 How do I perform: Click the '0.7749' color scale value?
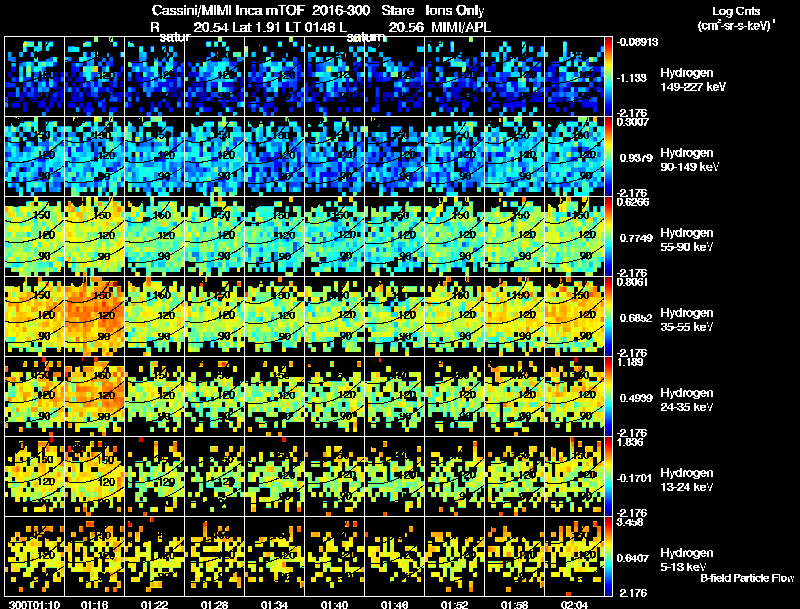point(636,238)
